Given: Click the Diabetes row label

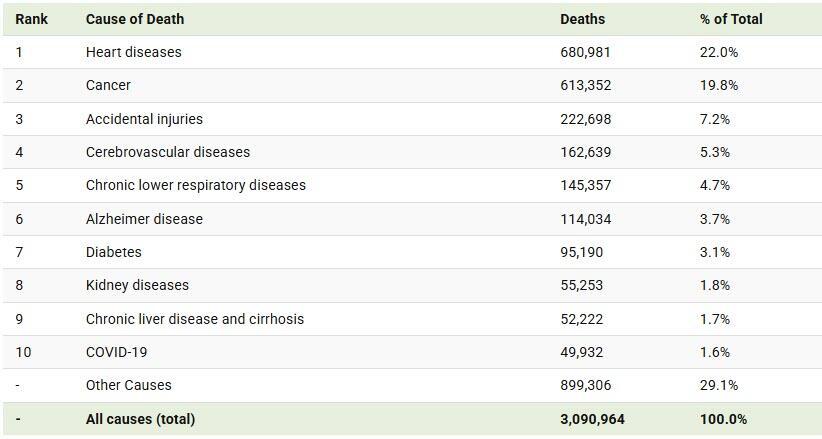Looking at the screenshot, I should tap(114, 252).
